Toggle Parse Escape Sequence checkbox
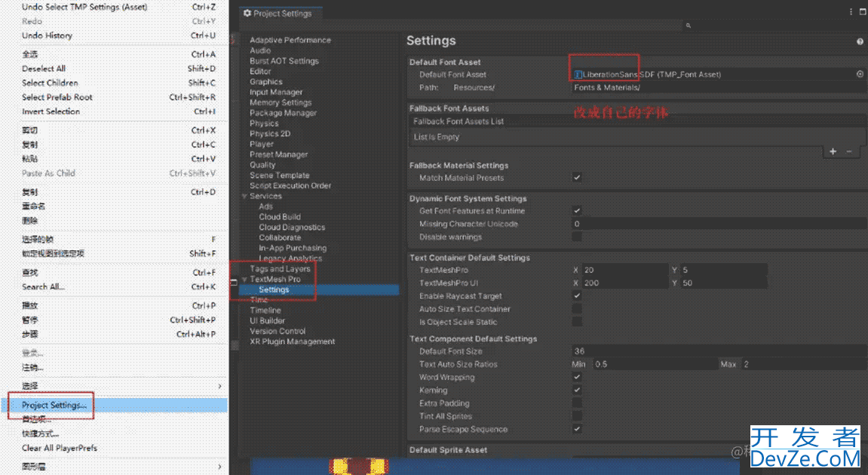 [x=577, y=429]
